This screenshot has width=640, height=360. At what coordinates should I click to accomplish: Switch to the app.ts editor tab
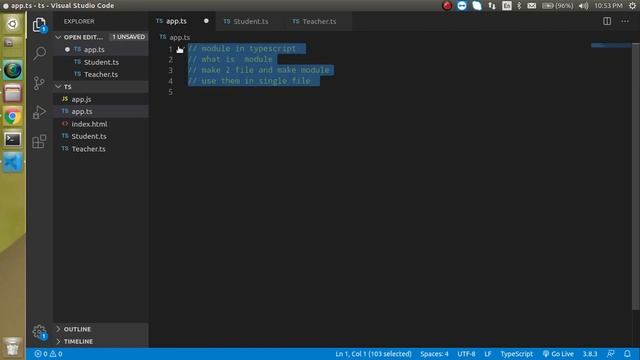point(182,21)
